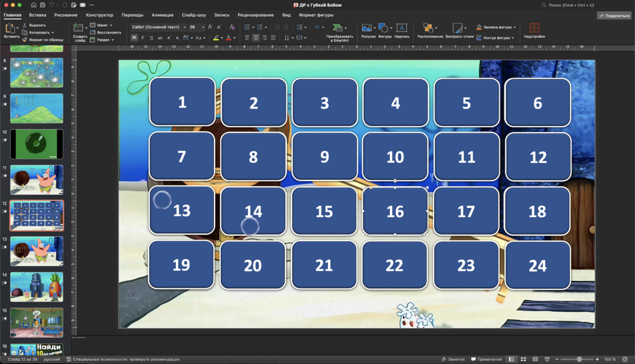Reset the slide with Восстановить

[105, 32]
